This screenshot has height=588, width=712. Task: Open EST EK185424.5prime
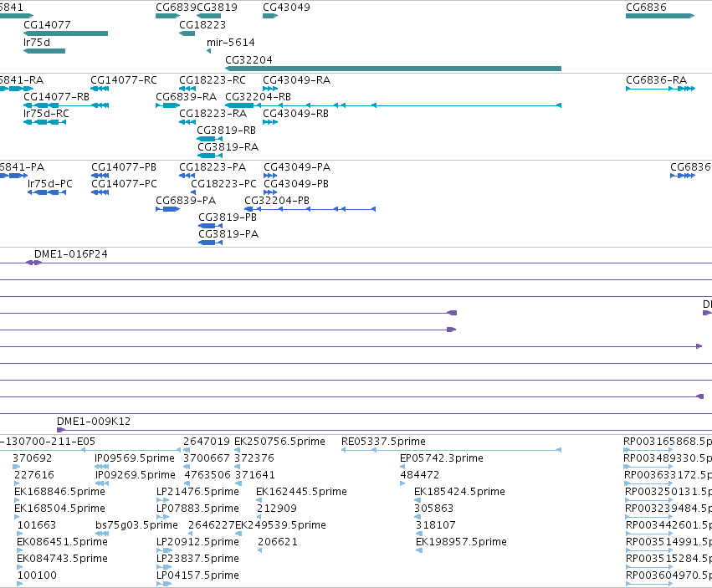pos(459,492)
